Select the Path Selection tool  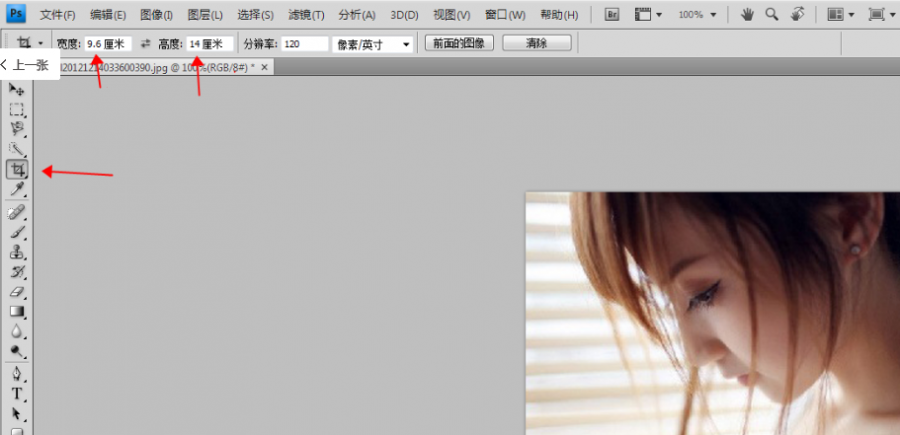17,414
